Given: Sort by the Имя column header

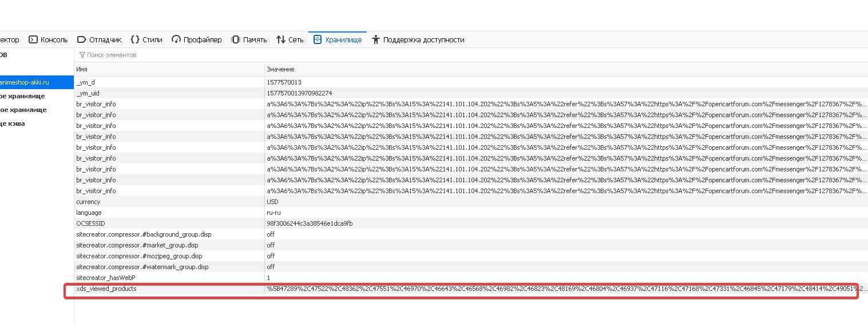Looking at the screenshot, I should click(169, 69).
